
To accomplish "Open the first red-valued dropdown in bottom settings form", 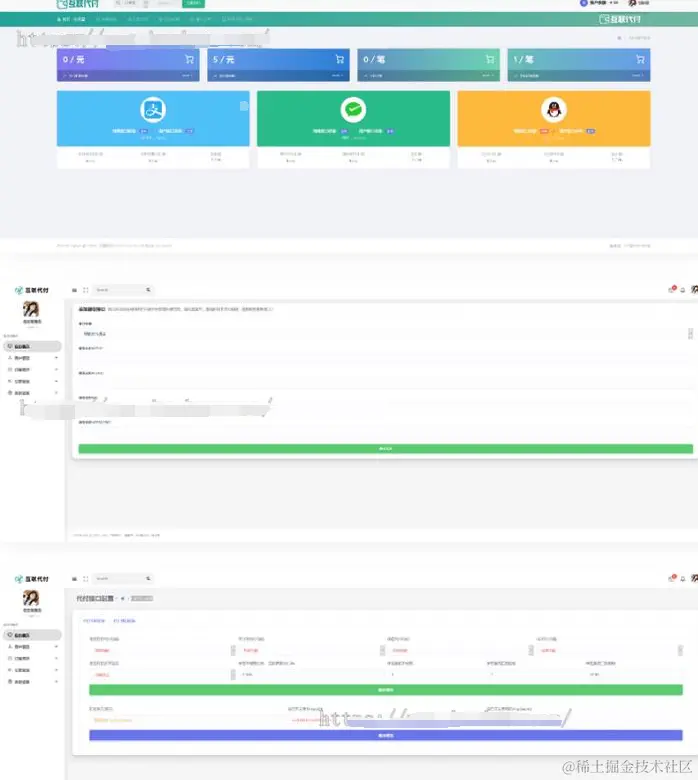I will coord(162,650).
